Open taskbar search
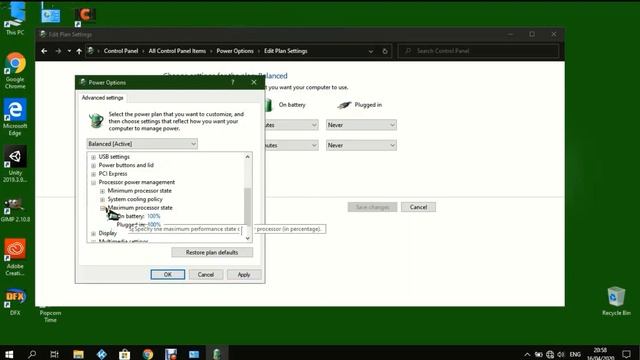The image size is (640, 360). [32, 354]
